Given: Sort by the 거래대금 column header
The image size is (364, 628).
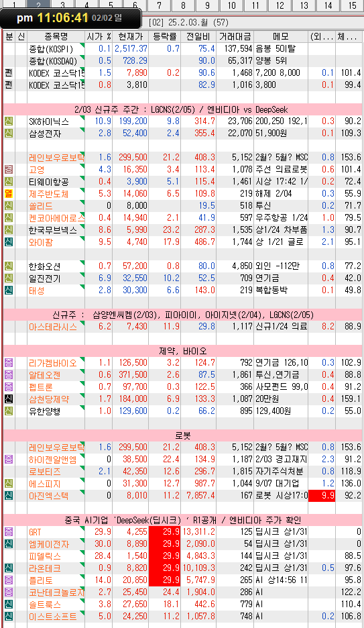Looking at the screenshot, I should click(235, 36).
